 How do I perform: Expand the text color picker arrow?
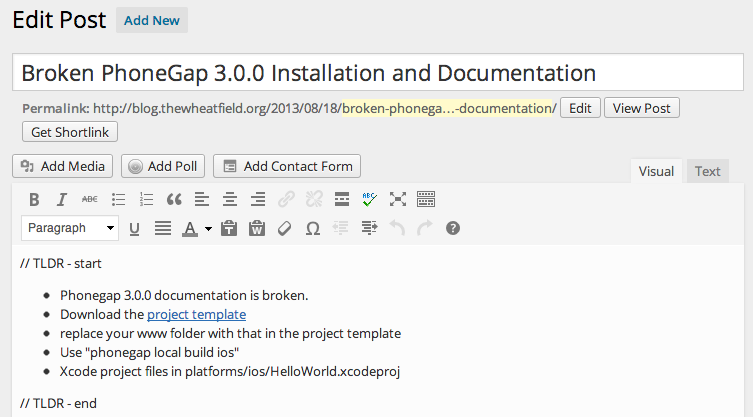click(x=208, y=228)
